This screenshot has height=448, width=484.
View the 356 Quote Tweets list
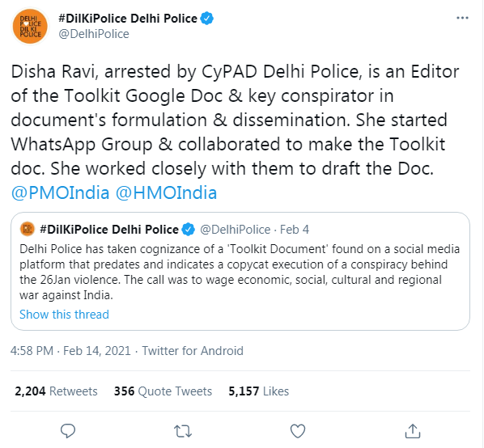pos(163,391)
